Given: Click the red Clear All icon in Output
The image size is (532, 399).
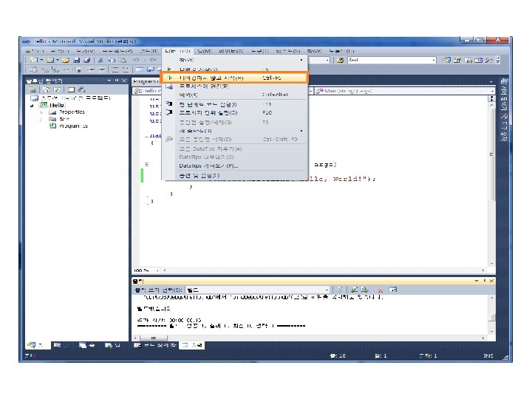Looking at the screenshot, I should coord(381,290).
